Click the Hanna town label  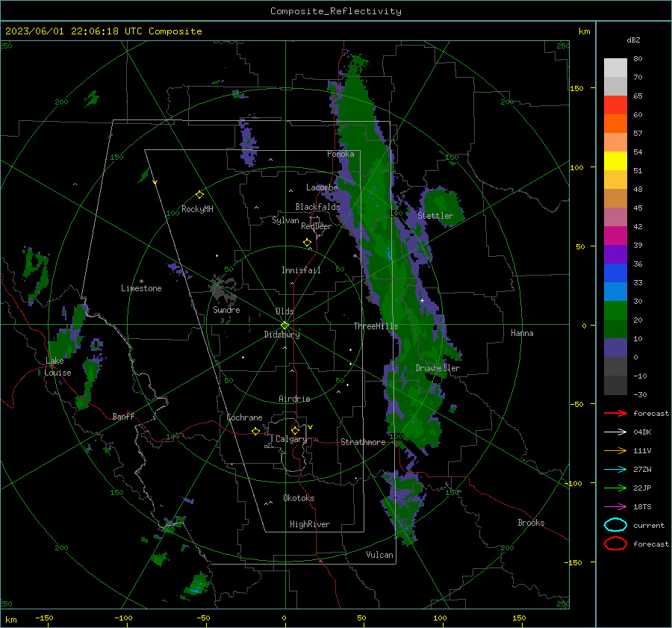[x=522, y=333]
